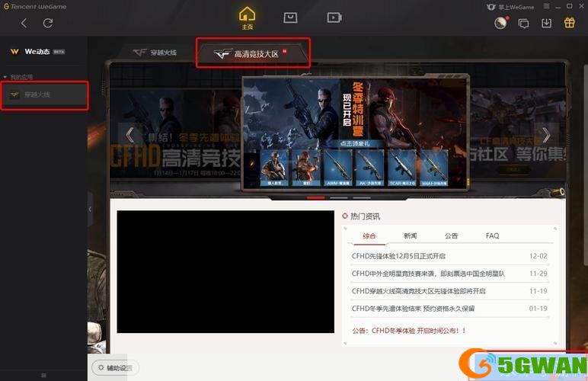Open CFHD中外全明星竞技赛来袭 article
The height and width of the screenshot is (381, 588).
[x=428, y=274]
